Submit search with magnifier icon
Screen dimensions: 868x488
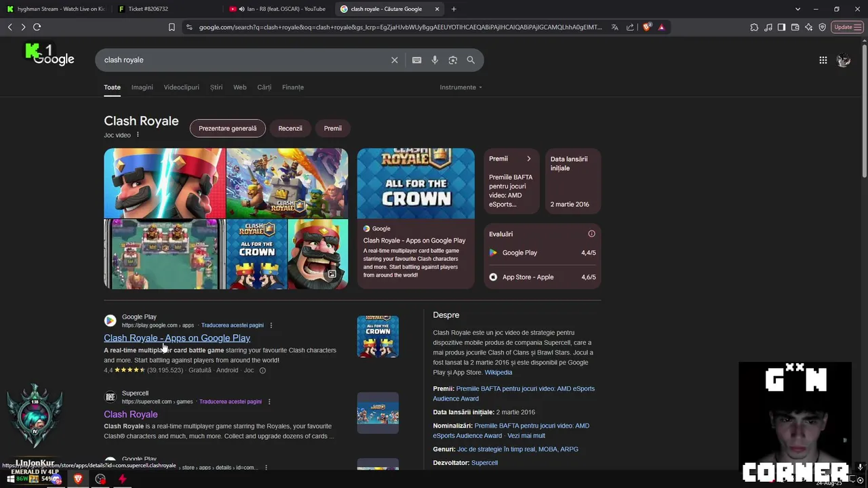471,60
